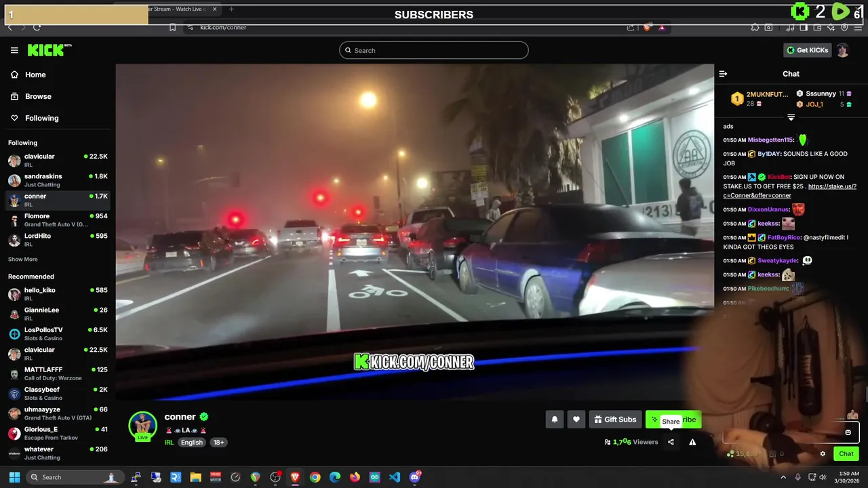Click taskbar clock showing 1:50 AM
This screenshot has height=488, width=868.
(849, 477)
